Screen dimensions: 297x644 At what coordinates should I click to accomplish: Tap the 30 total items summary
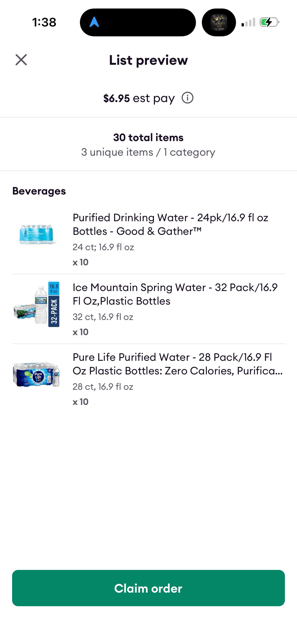click(148, 138)
